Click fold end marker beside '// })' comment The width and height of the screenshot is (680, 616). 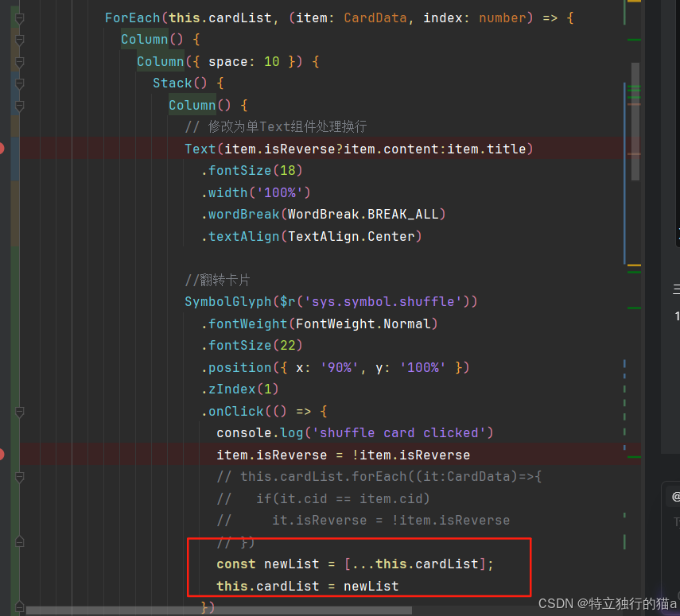(20, 541)
